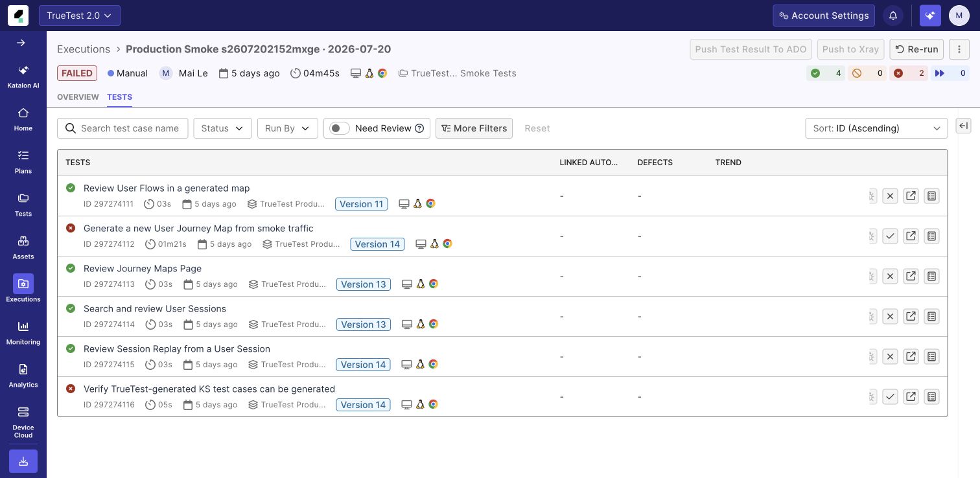The image size is (980, 478).
Task: Open Katalon AI from the sidebar
Action: pos(23,76)
